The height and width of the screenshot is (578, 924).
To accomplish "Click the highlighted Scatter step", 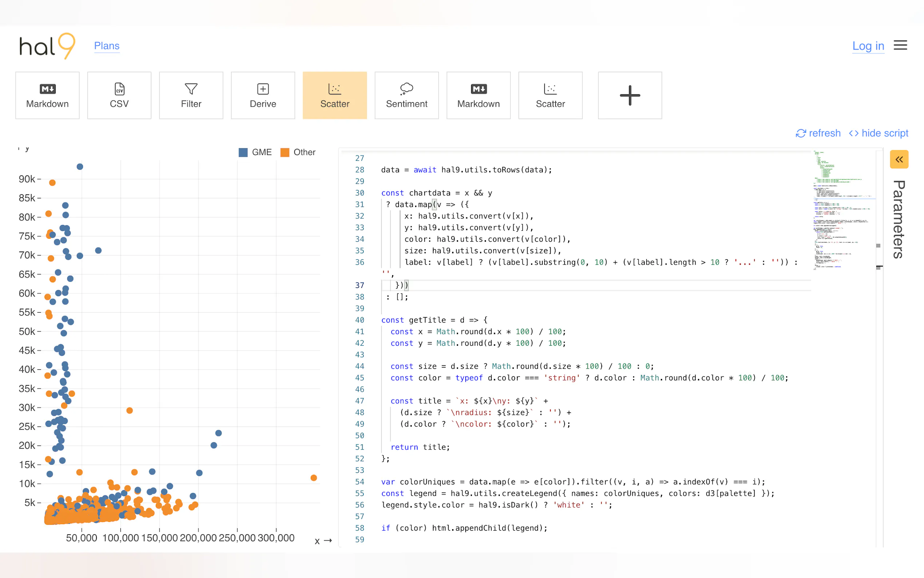I will click(335, 95).
